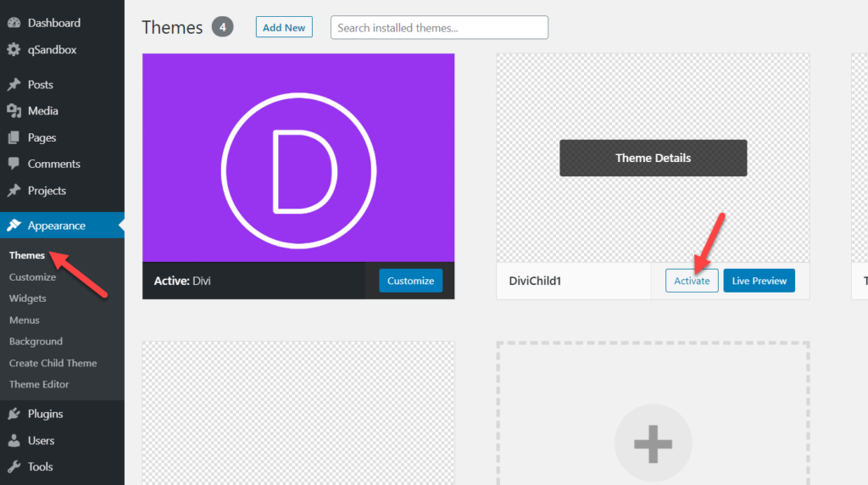
Task: Click the Add New theme button
Action: [284, 27]
